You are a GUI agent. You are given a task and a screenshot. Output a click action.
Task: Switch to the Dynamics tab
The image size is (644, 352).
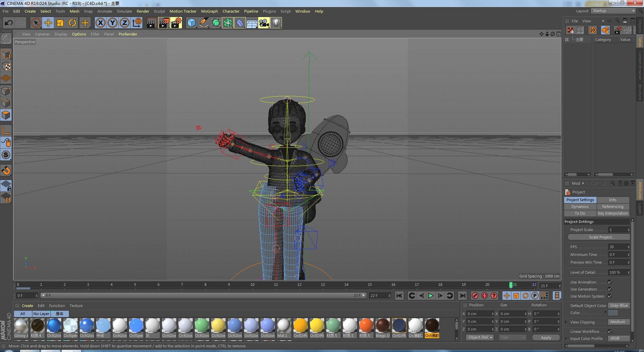pos(580,207)
